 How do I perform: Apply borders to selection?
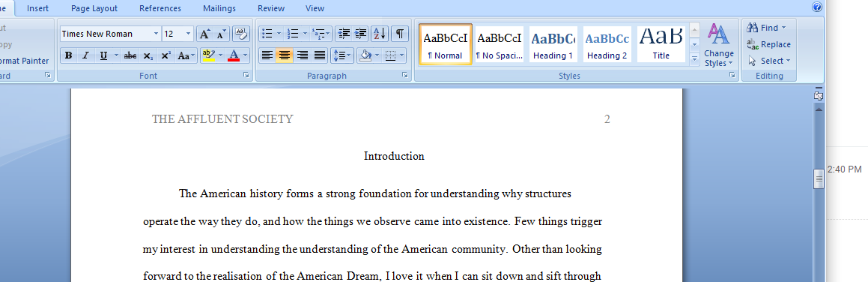pyautogui.click(x=391, y=55)
